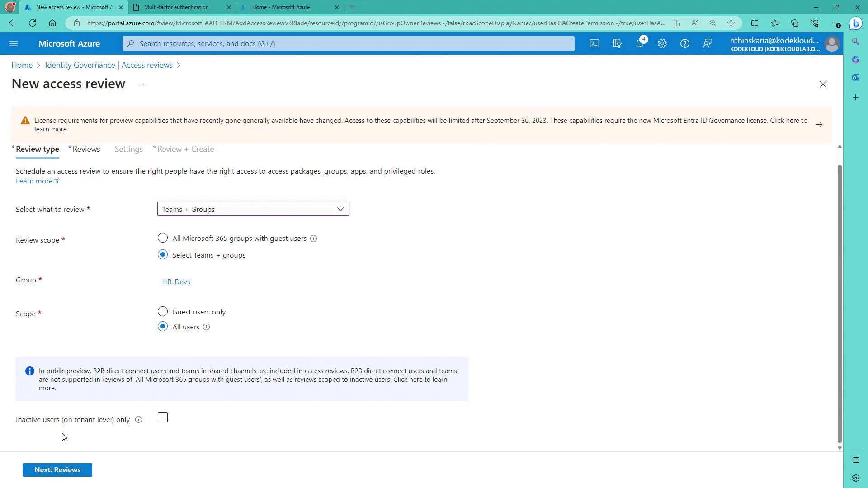Open the Feedback icon in header

pos(708,44)
